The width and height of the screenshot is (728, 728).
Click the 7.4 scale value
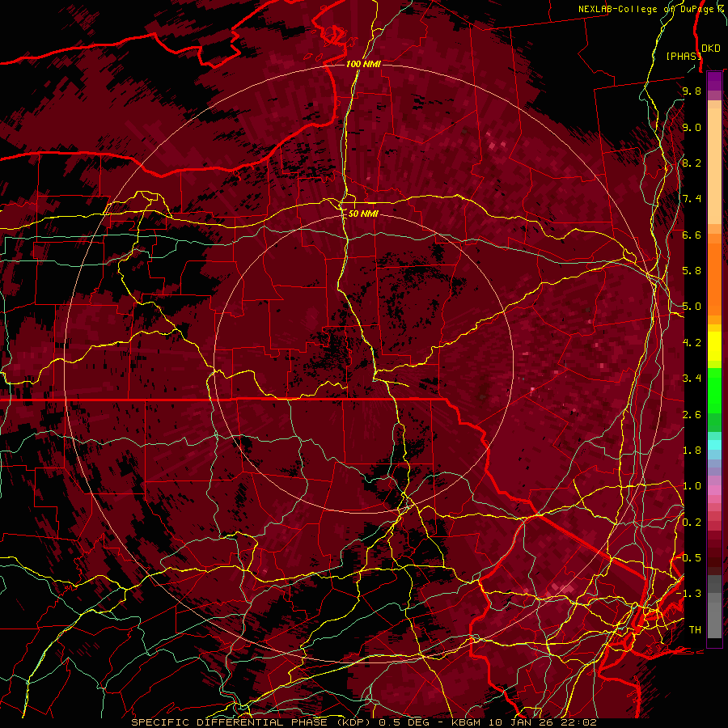(692, 199)
